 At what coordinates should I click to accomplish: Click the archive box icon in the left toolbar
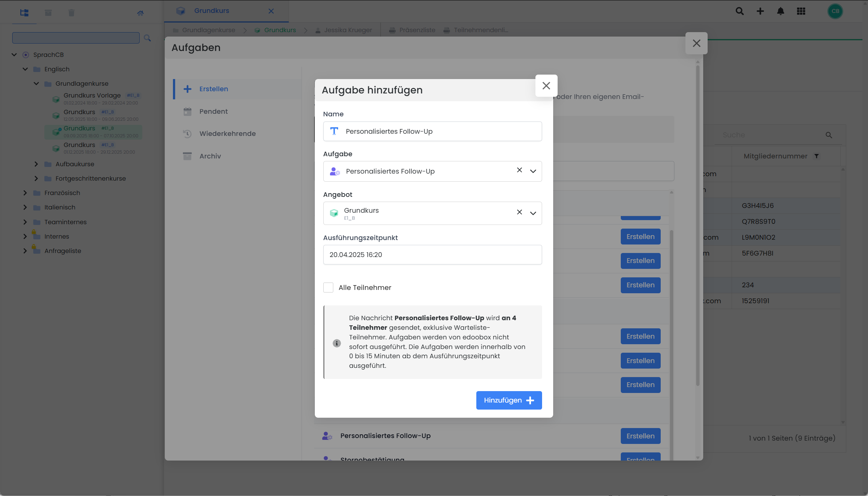[x=48, y=13]
